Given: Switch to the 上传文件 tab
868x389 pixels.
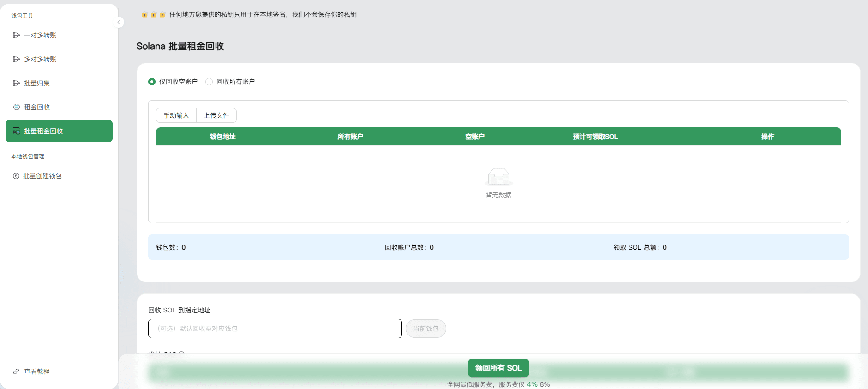Looking at the screenshot, I should coord(216,115).
